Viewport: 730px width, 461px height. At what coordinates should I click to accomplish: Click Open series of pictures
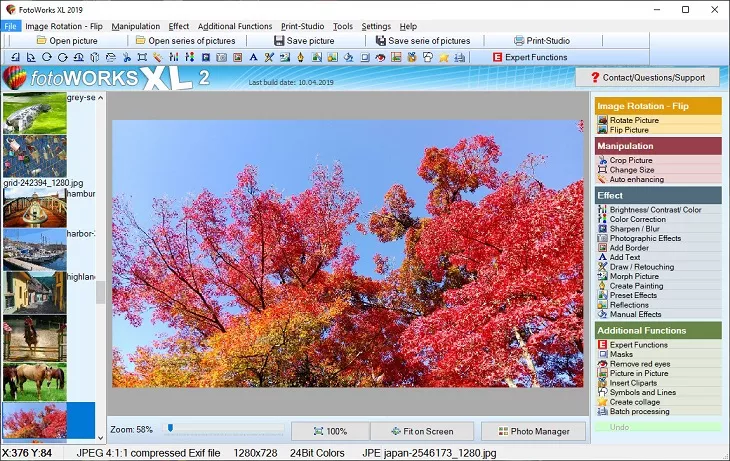click(x=185, y=41)
